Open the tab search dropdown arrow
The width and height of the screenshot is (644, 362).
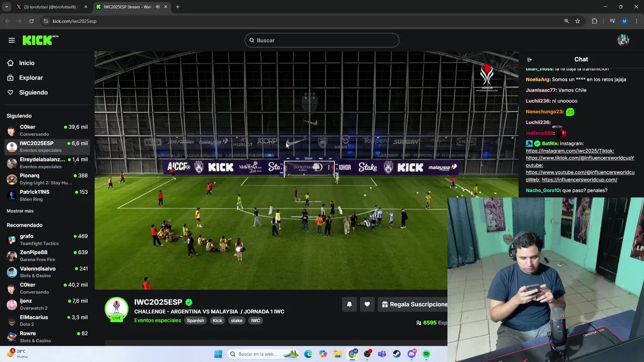pos(7,7)
